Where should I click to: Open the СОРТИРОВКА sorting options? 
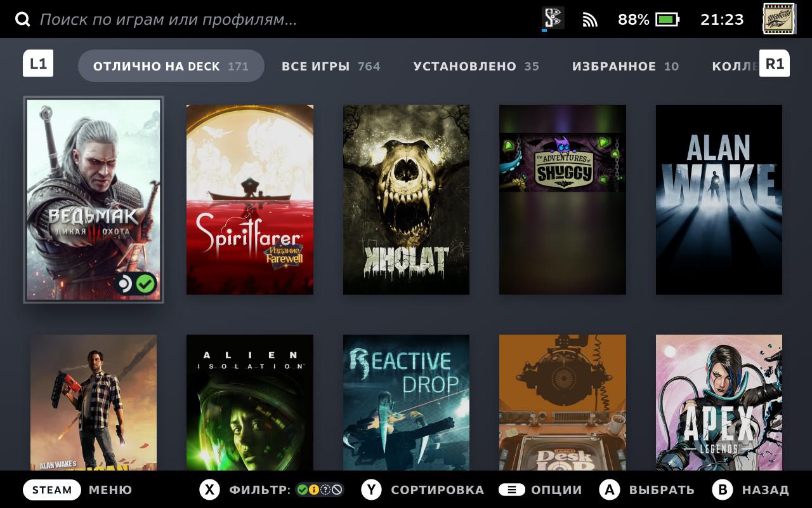click(x=438, y=490)
